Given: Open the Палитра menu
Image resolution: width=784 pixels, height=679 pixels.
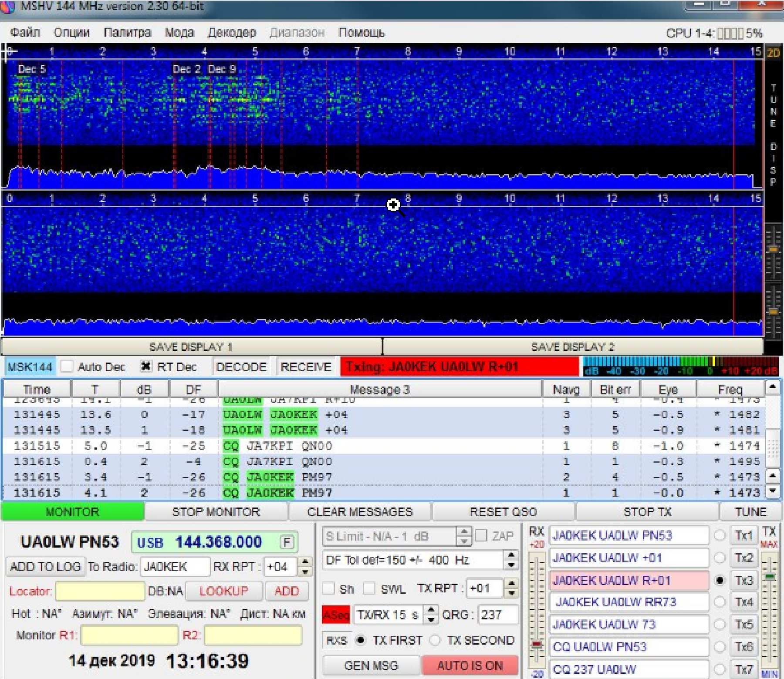Looking at the screenshot, I should [127, 33].
